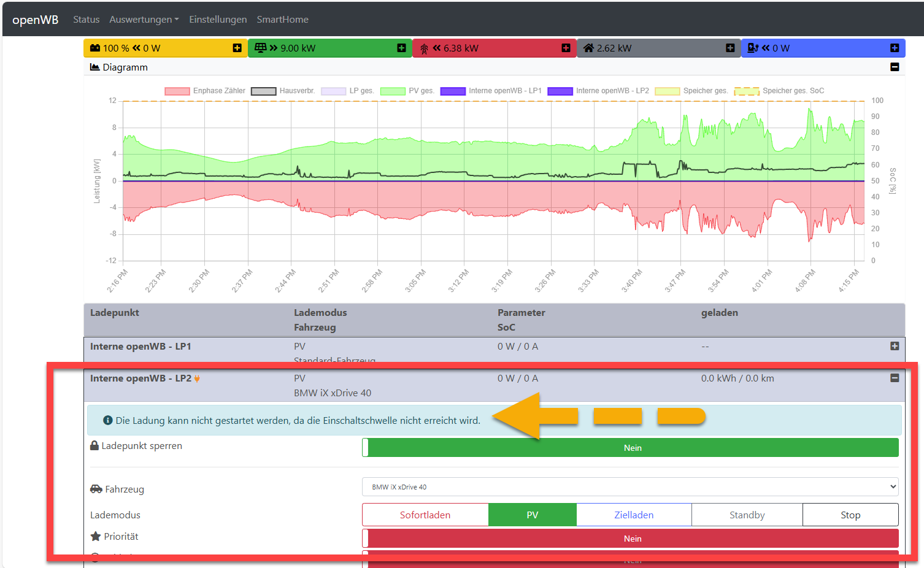Toggle Interne openWB - LP1 legend entry

click(491, 91)
